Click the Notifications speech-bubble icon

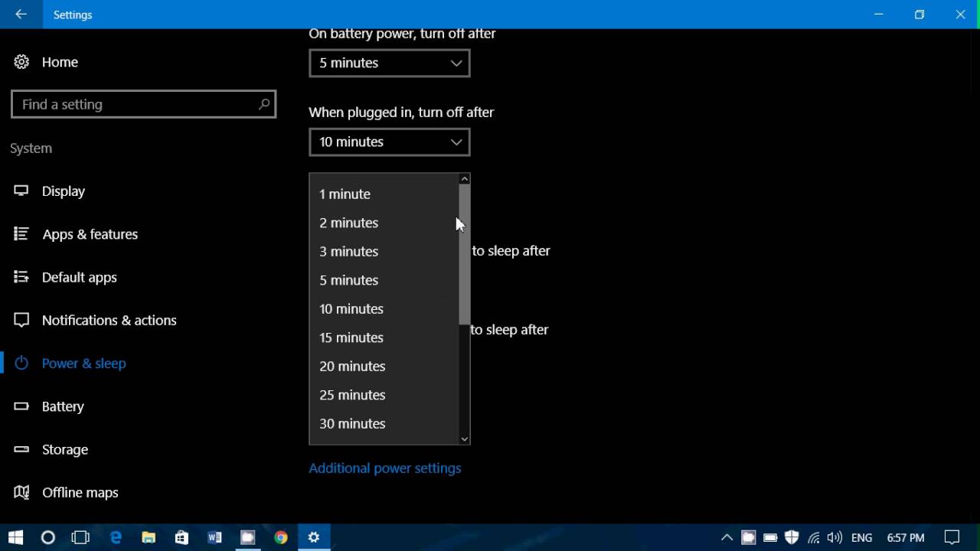(21, 320)
